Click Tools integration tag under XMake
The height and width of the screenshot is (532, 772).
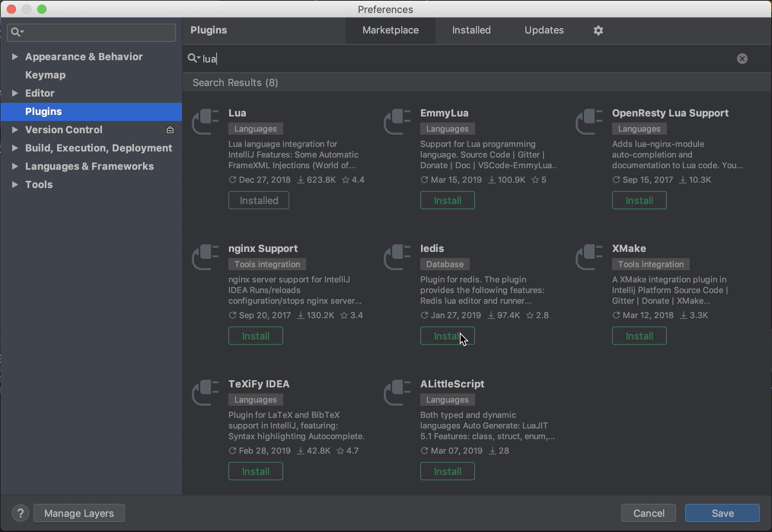pos(651,264)
